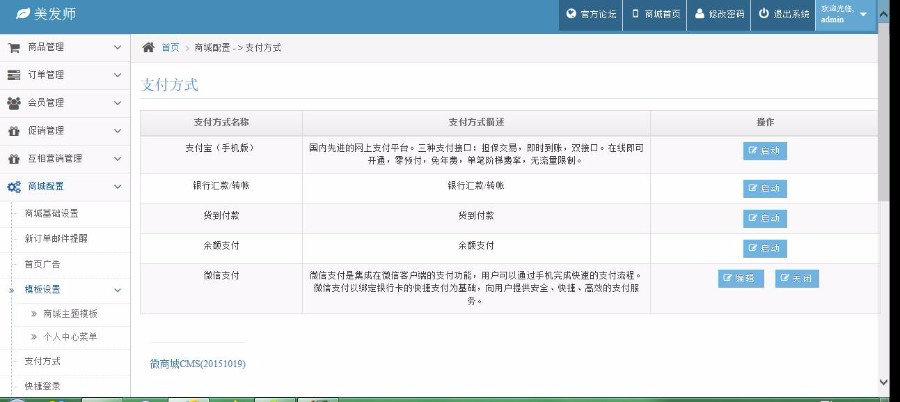Open 商城首页 via its phone icon
The height and width of the screenshot is (402, 900).
pyautogui.click(x=635, y=14)
